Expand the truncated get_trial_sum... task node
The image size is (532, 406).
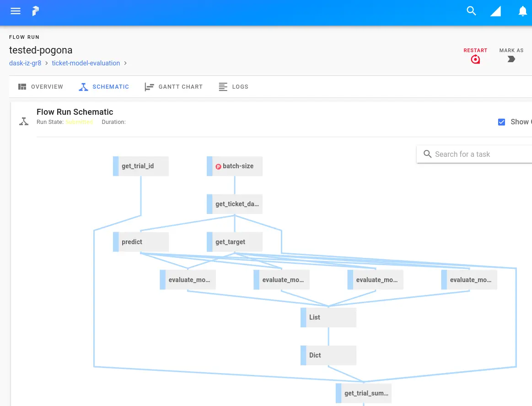[x=364, y=393]
